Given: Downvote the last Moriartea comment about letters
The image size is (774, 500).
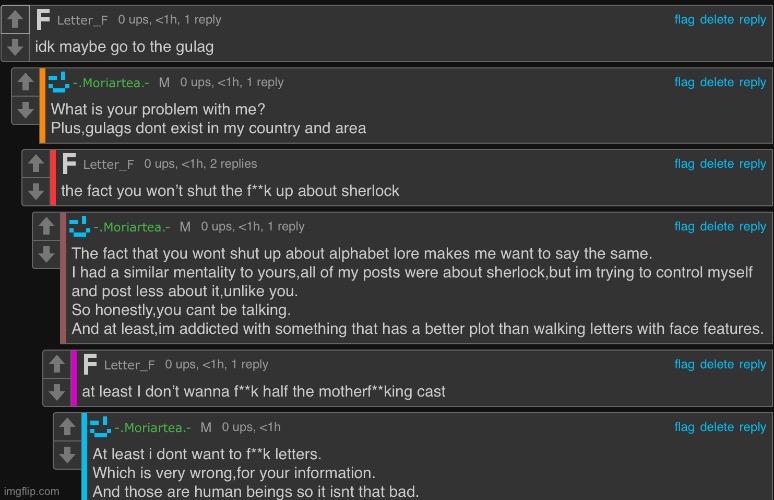Looking at the screenshot, I should [67, 455].
